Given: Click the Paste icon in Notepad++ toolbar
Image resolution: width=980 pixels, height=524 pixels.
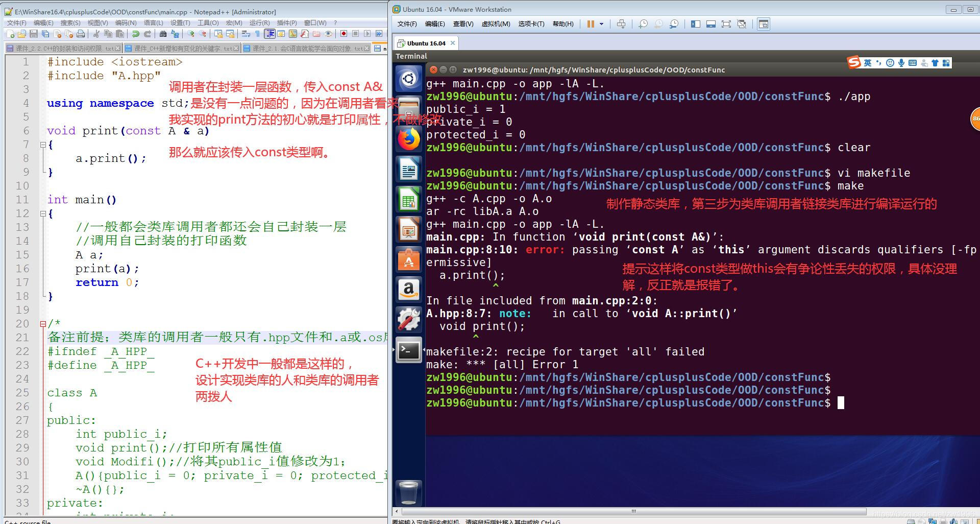Looking at the screenshot, I should tap(120, 34).
